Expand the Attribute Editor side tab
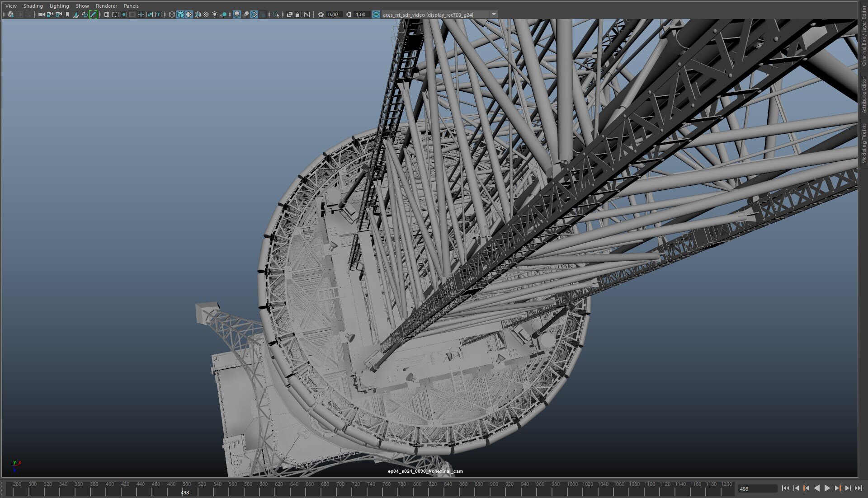Image resolution: width=868 pixels, height=498 pixels. (x=863, y=94)
